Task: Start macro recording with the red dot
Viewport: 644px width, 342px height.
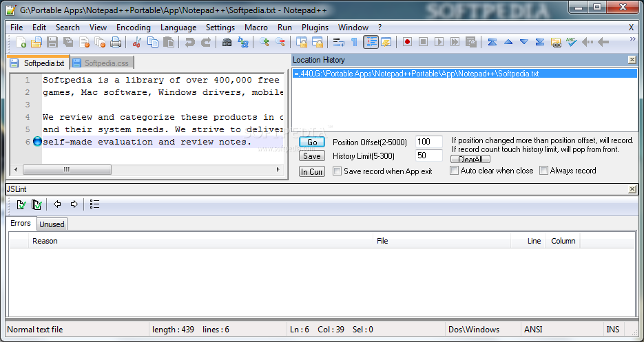Action: point(407,42)
